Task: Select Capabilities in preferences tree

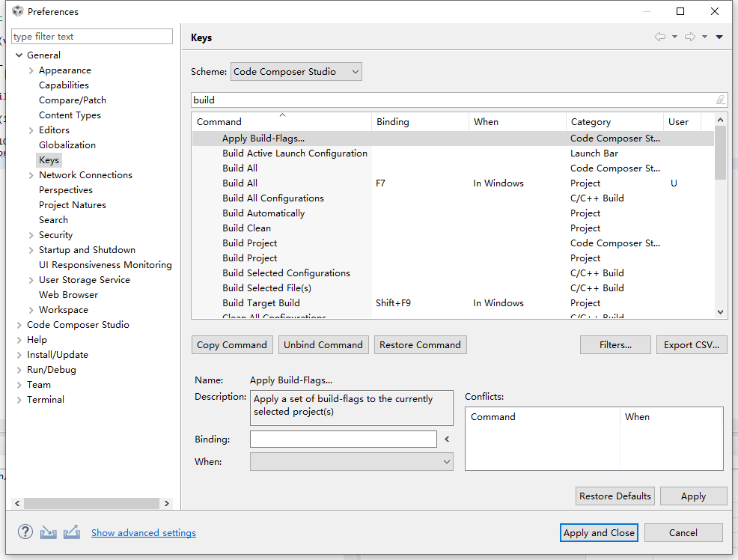Action: [64, 85]
